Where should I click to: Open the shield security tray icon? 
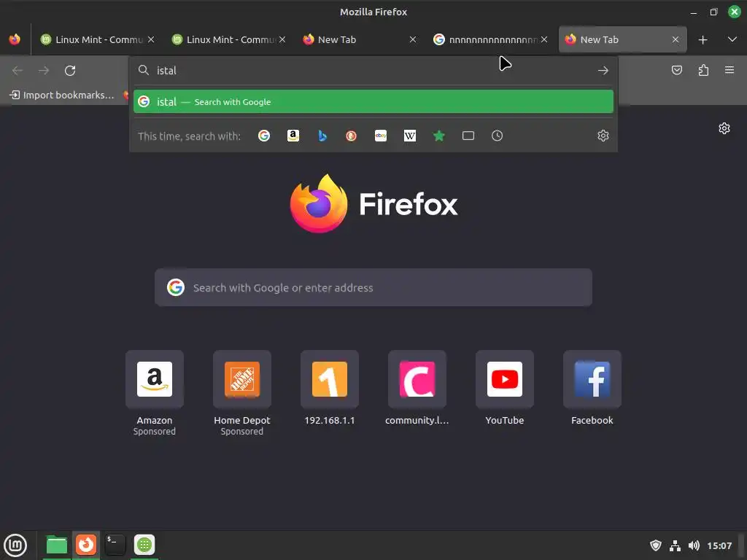656,545
